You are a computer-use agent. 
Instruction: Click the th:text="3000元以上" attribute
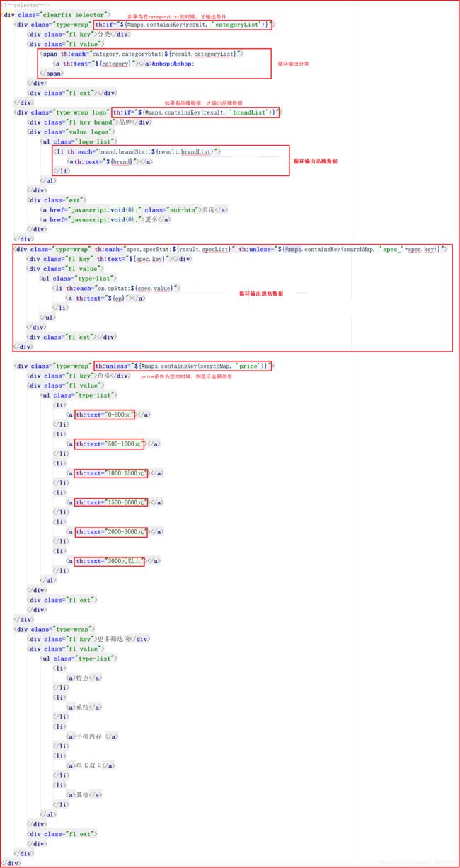coord(110,561)
